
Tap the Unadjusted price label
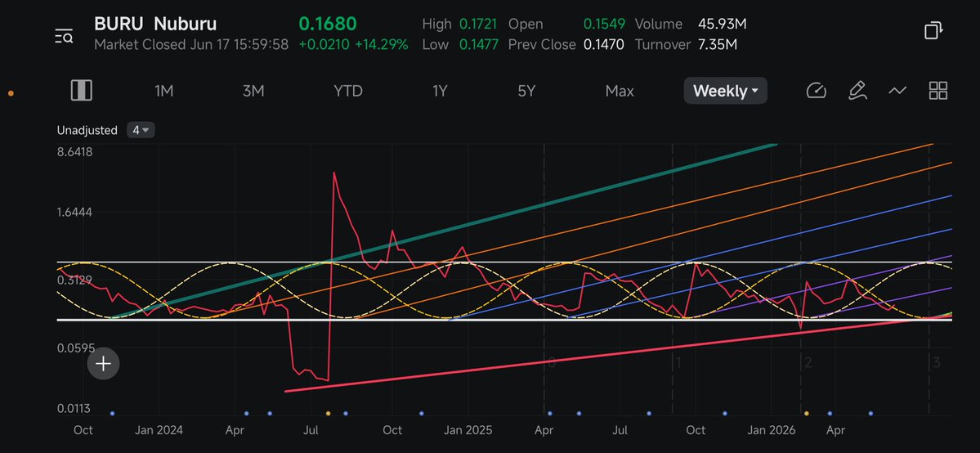87,130
